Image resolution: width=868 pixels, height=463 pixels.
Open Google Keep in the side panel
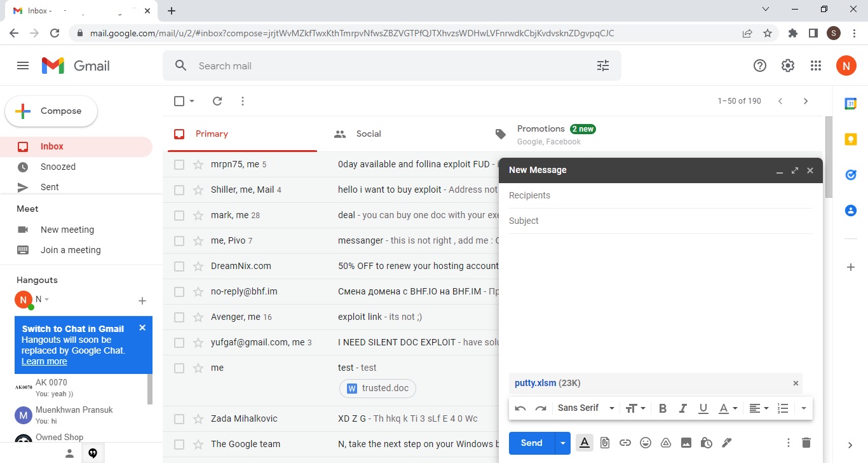pos(851,139)
